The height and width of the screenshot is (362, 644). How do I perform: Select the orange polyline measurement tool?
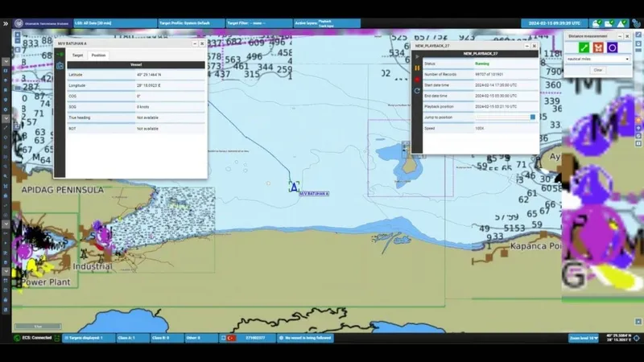click(598, 47)
